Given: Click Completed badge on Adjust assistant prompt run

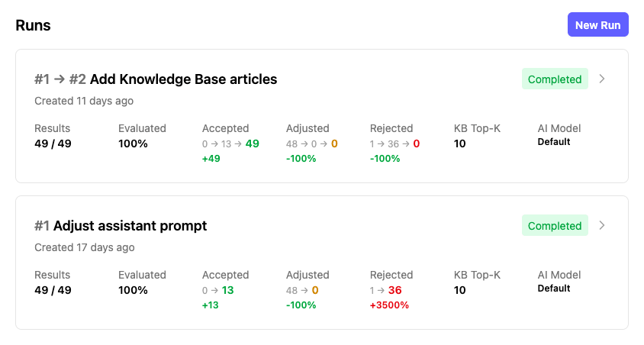Looking at the screenshot, I should pos(555,226).
